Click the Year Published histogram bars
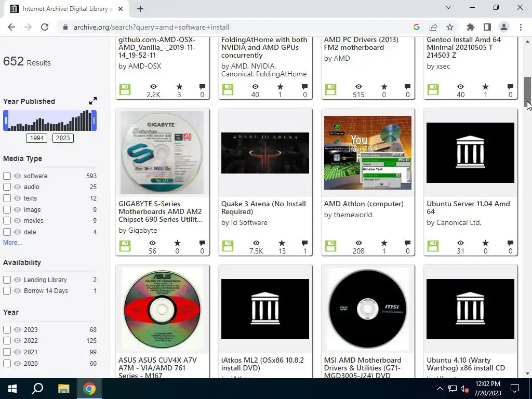Screen dimensions: 532x399 [50, 121]
